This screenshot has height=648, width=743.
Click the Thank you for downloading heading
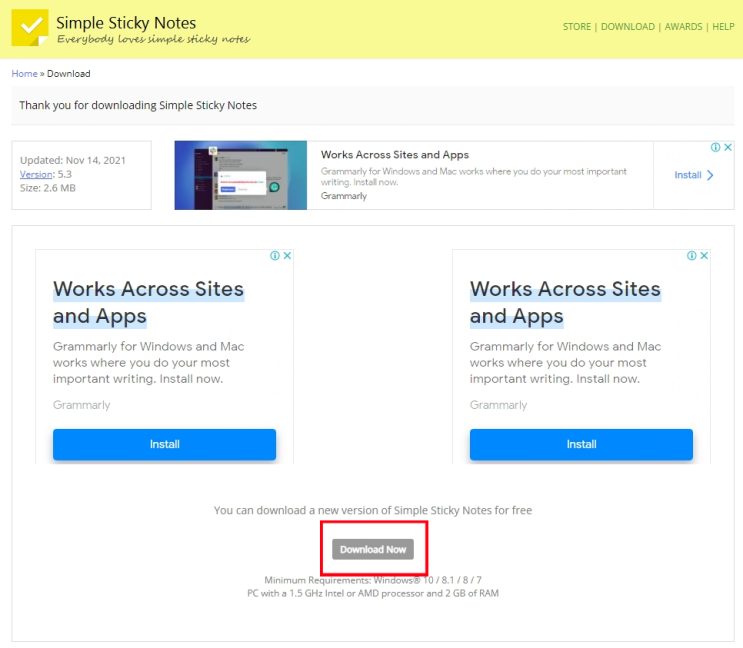(x=138, y=105)
